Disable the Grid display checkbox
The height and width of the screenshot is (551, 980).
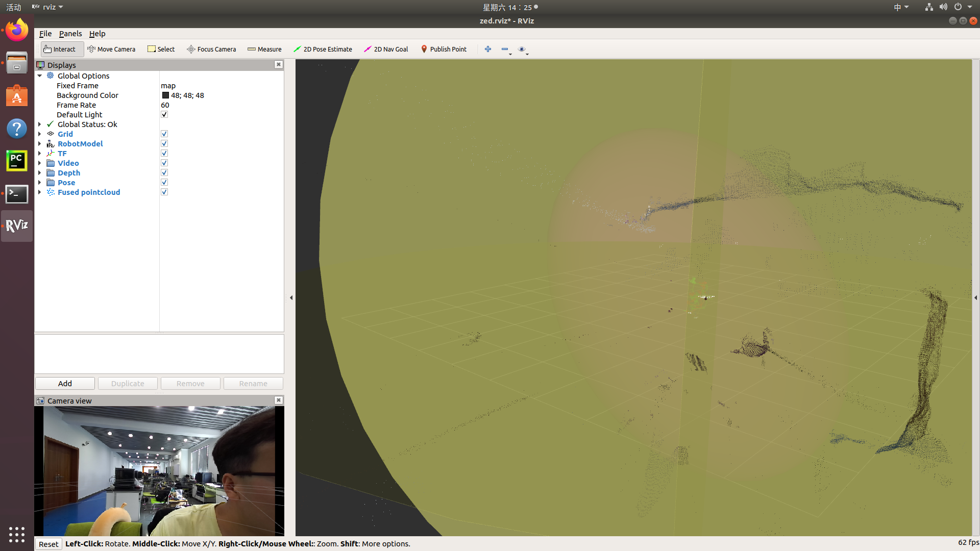[x=164, y=134]
